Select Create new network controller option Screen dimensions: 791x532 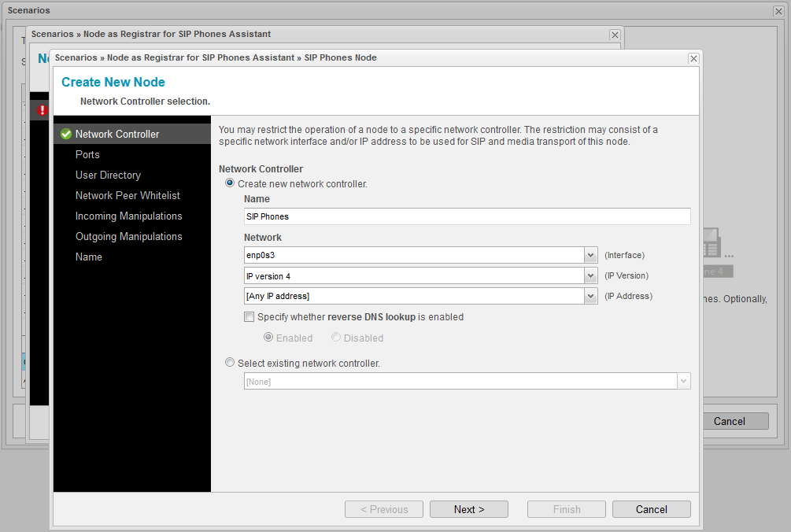point(230,183)
